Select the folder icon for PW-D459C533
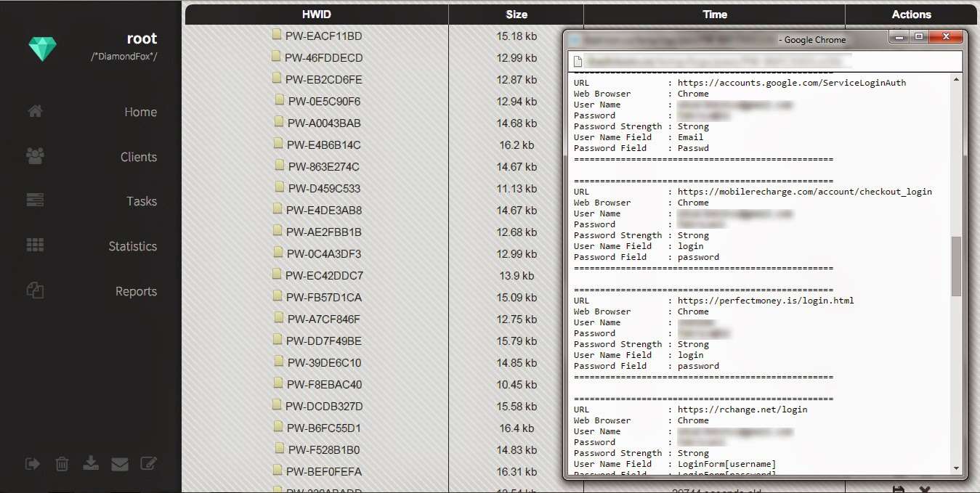This screenshot has height=493, width=980. (x=279, y=187)
